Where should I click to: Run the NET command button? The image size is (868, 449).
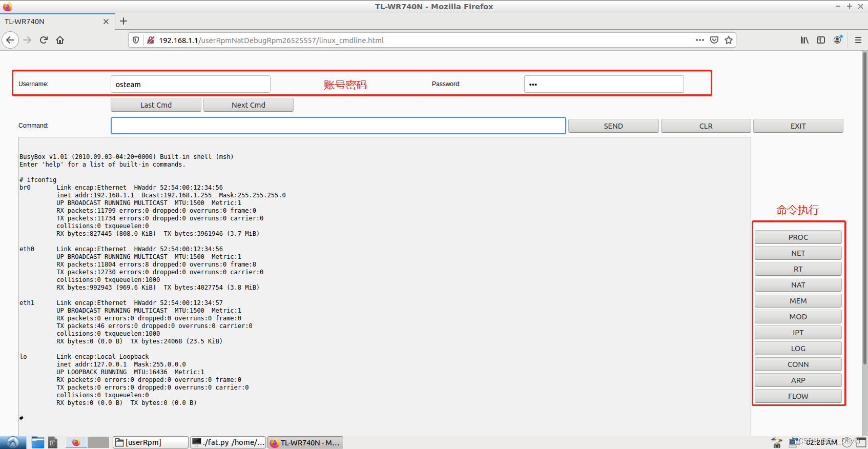click(x=798, y=253)
